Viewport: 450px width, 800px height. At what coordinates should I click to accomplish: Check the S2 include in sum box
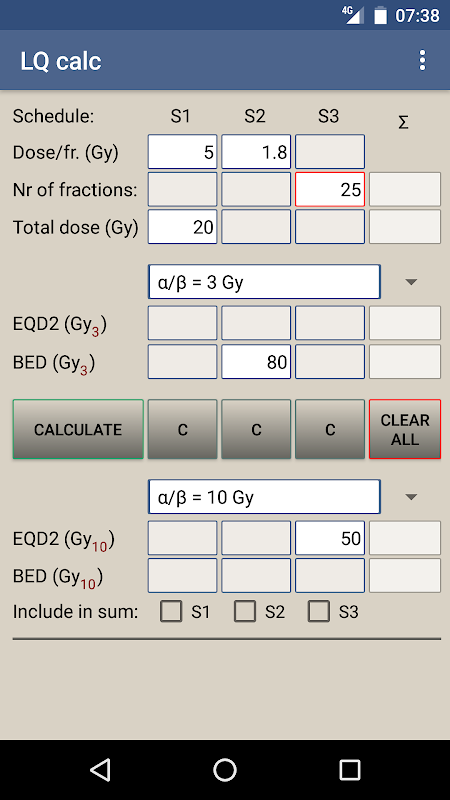pyautogui.click(x=245, y=611)
